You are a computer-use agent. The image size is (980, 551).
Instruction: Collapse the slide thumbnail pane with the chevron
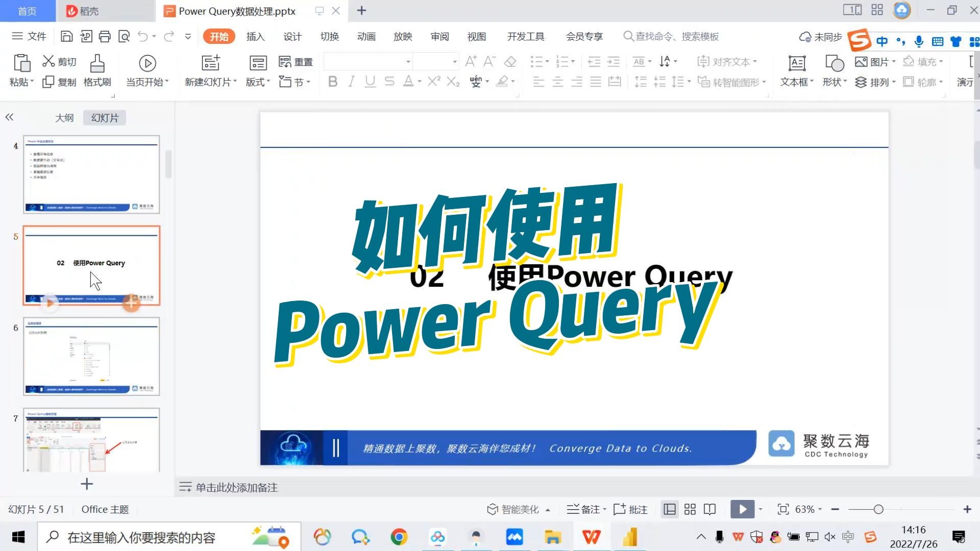point(9,117)
